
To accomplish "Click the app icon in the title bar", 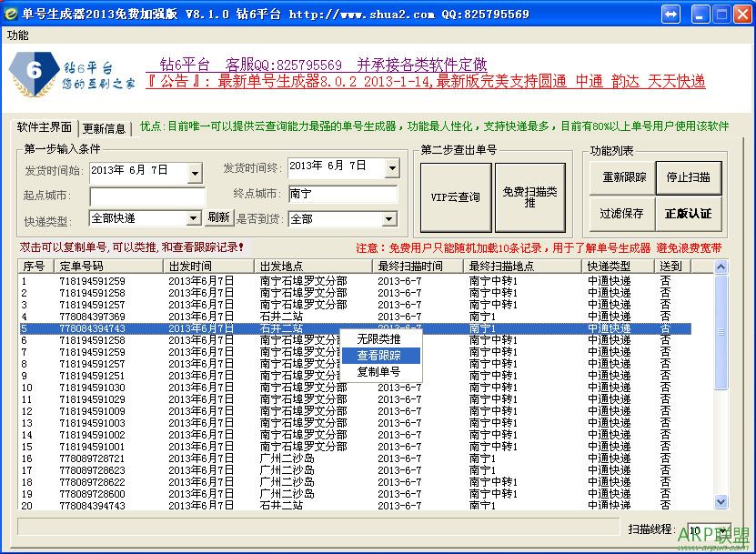I will tap(11, 14).
